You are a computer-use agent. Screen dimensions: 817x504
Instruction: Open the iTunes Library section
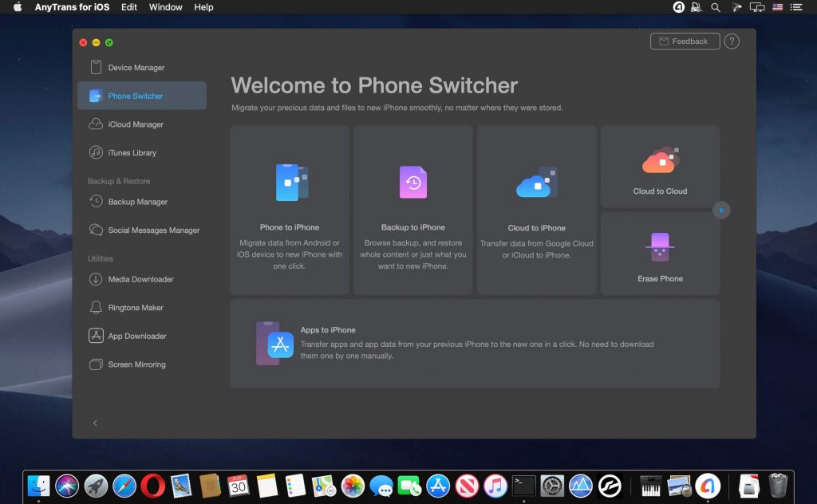coord(131,152)
